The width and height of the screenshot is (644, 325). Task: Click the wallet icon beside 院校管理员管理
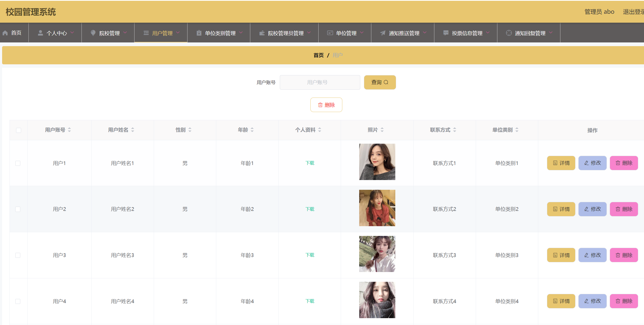click(262, 33)
